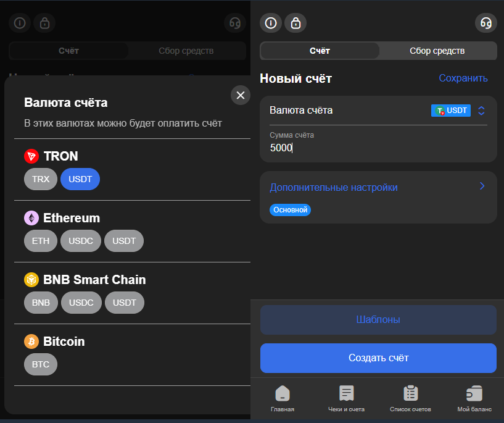Click the info icon in right panel header
Viewport: 504px width, 423px height.
[271, 23]
